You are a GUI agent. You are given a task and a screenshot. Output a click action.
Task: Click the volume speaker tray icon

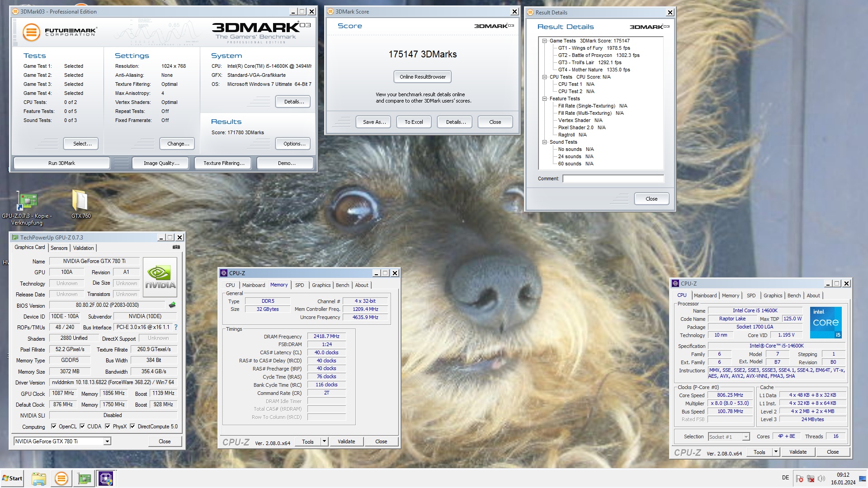pos(821,479)
